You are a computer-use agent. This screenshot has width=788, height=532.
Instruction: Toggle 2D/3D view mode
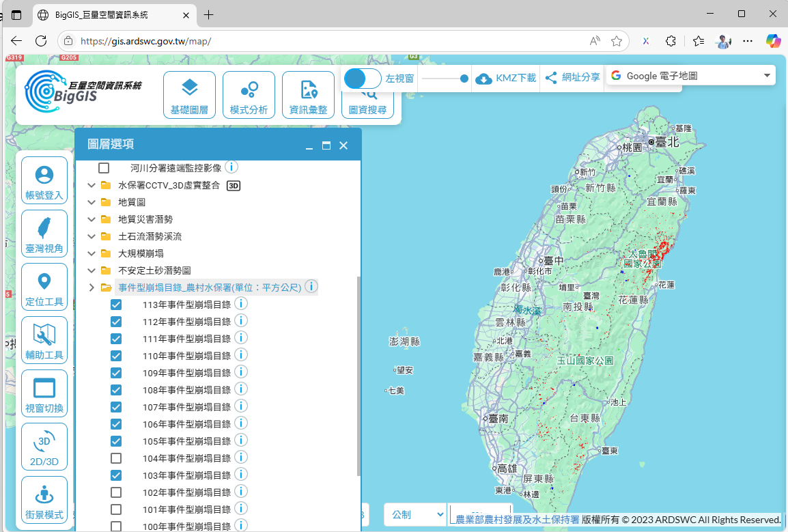click(44, 446)
